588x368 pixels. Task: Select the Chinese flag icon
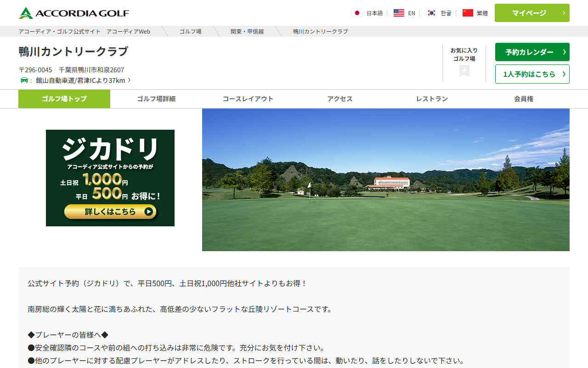[x=468, y=13]
